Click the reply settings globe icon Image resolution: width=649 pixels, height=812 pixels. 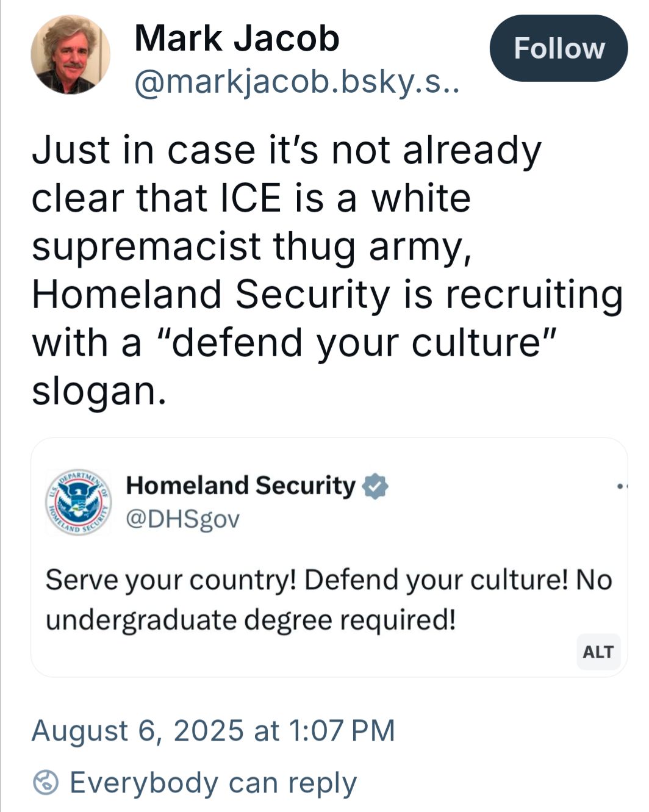coord(46,783)
